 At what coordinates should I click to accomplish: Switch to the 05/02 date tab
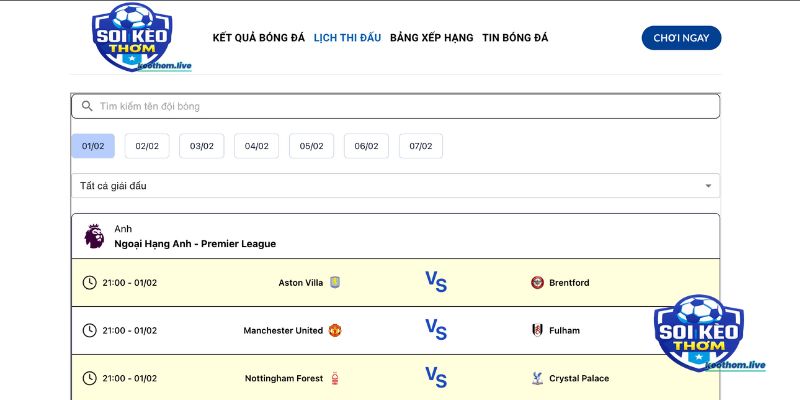pos(311,146)
